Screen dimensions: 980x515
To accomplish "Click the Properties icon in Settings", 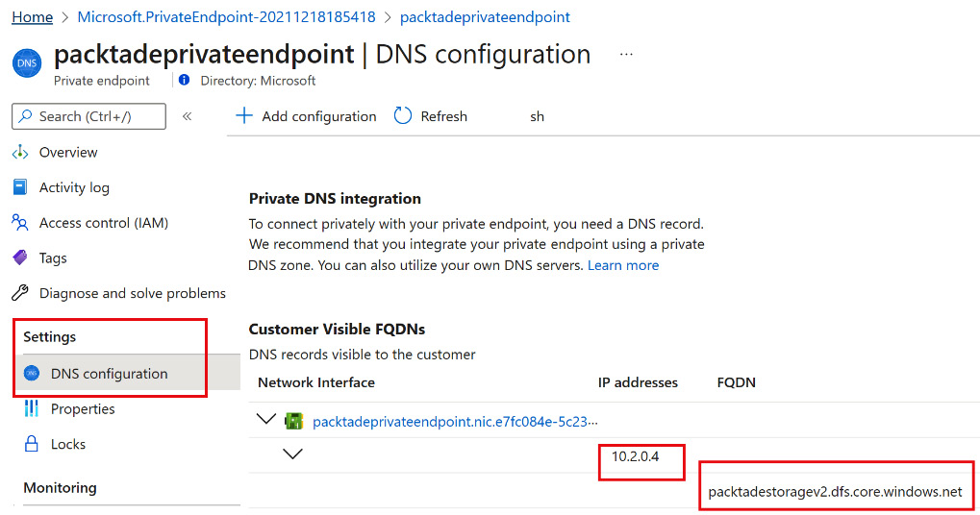I will [31, 409].
